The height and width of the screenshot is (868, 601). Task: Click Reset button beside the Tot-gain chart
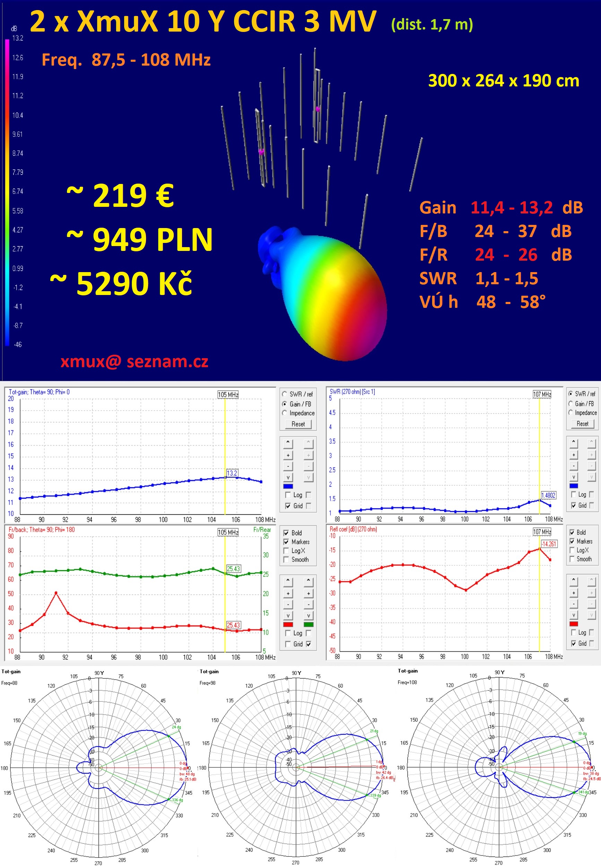coord(298,424)
